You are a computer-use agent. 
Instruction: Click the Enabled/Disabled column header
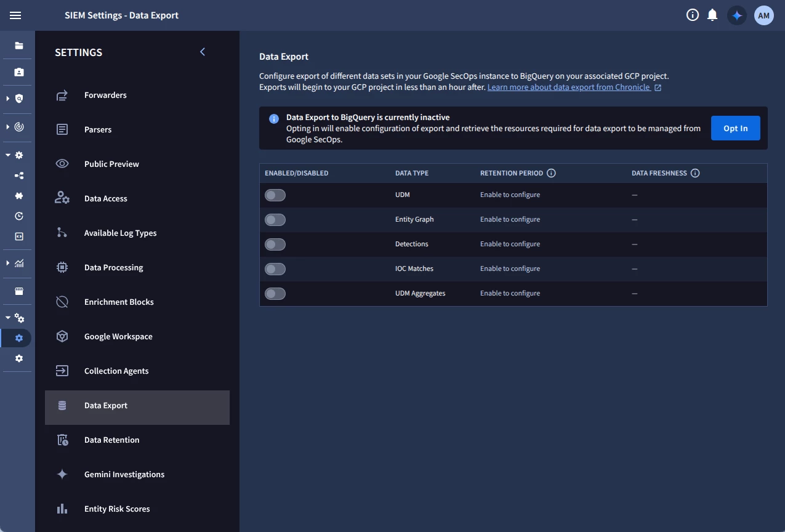(297, 173)
